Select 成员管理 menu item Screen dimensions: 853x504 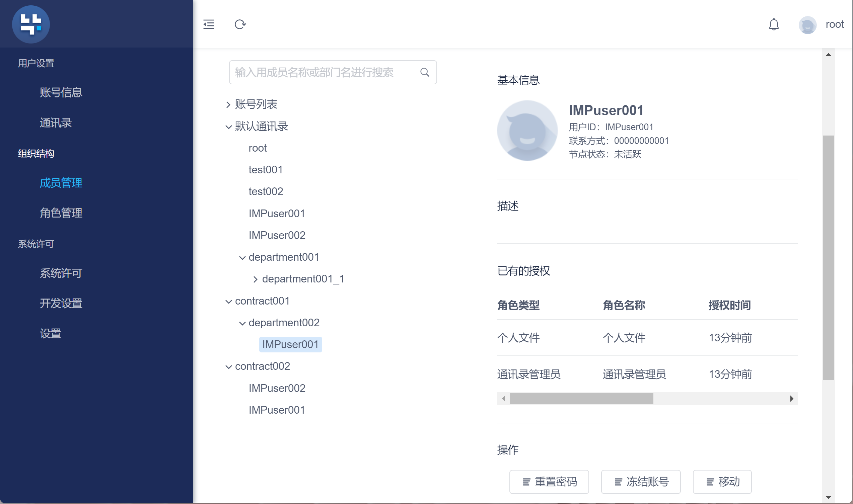tap(61, 183)
